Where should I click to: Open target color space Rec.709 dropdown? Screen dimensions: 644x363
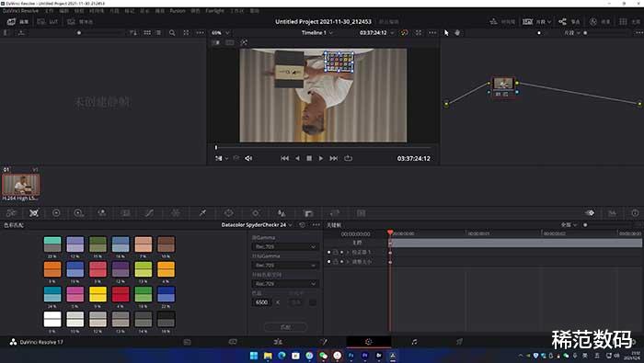(284, 284)
